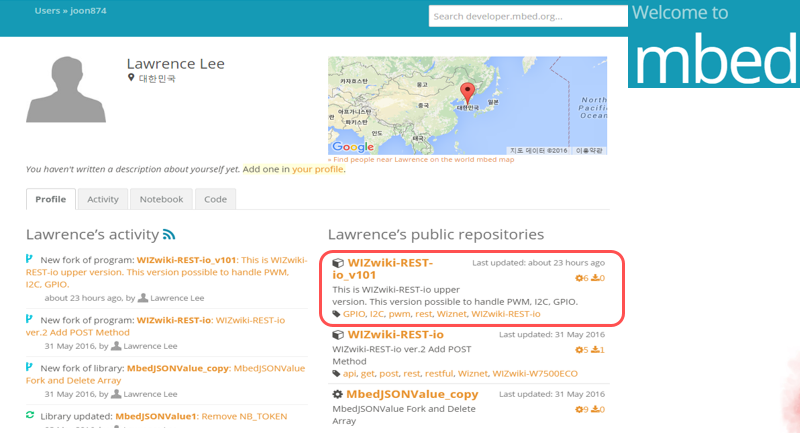Screen dimensions: 800x433
Task: Select the Profile tab
Action: click(x=51, y=199)
